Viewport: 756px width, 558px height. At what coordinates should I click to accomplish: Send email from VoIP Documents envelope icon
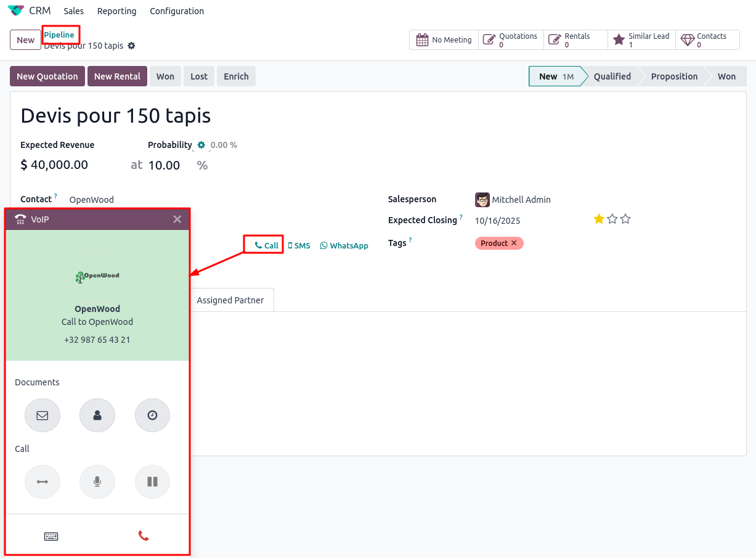coord(43,415)
